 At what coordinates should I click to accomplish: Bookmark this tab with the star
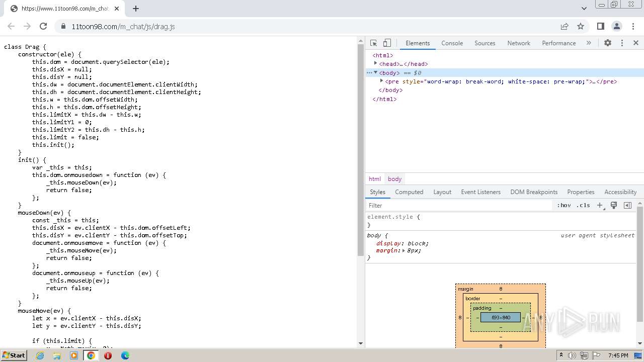[581, 26]
